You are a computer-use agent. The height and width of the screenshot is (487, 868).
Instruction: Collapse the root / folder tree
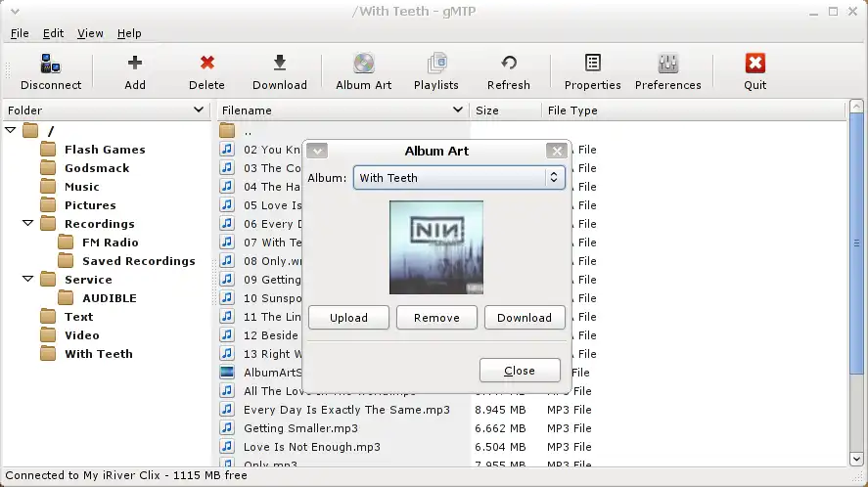click(10, 131)
